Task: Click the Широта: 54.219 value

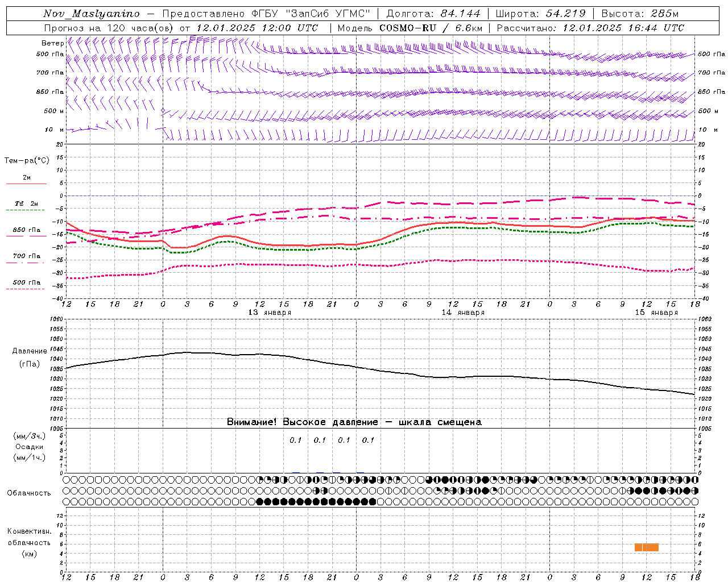Action: (x=542, y=14)
